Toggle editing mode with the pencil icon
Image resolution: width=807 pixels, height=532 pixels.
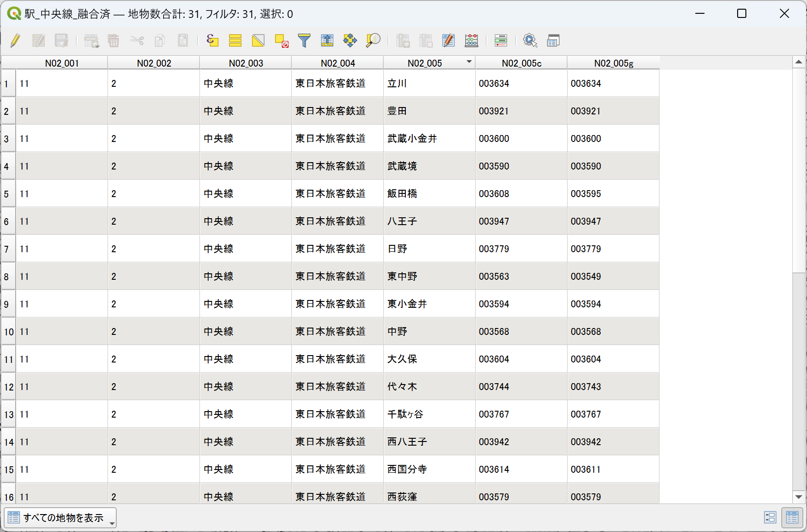click(15, 40)
